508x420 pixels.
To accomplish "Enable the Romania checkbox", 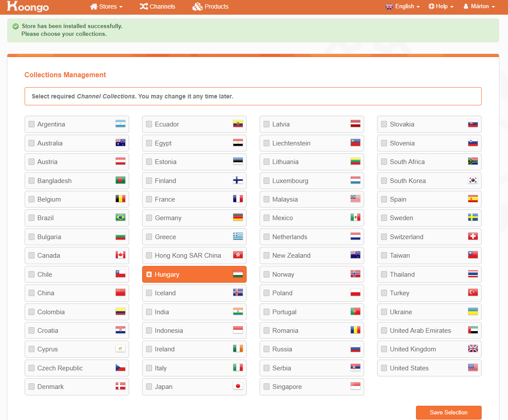I will pyautogui.click(x=266, y=330).
